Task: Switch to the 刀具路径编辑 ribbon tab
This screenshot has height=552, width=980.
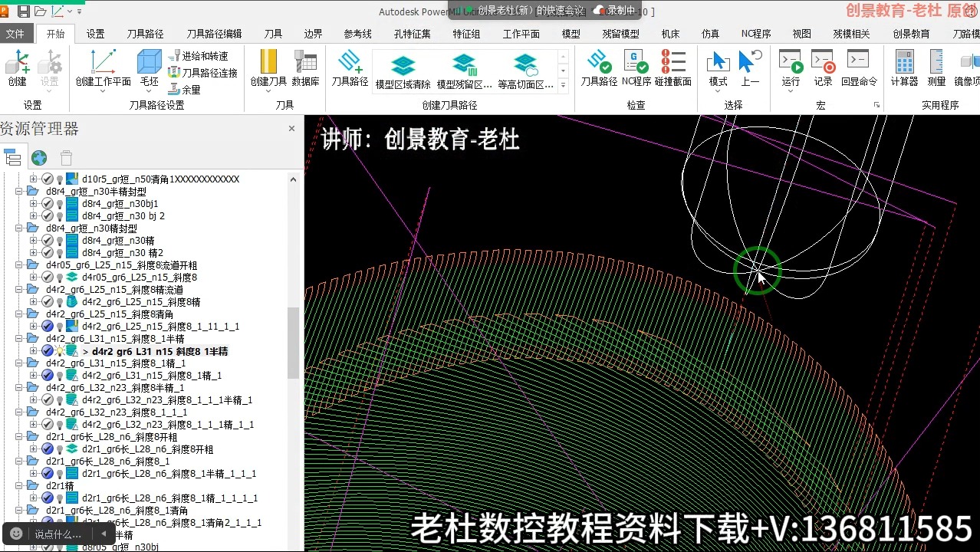Action: (214, 34)
